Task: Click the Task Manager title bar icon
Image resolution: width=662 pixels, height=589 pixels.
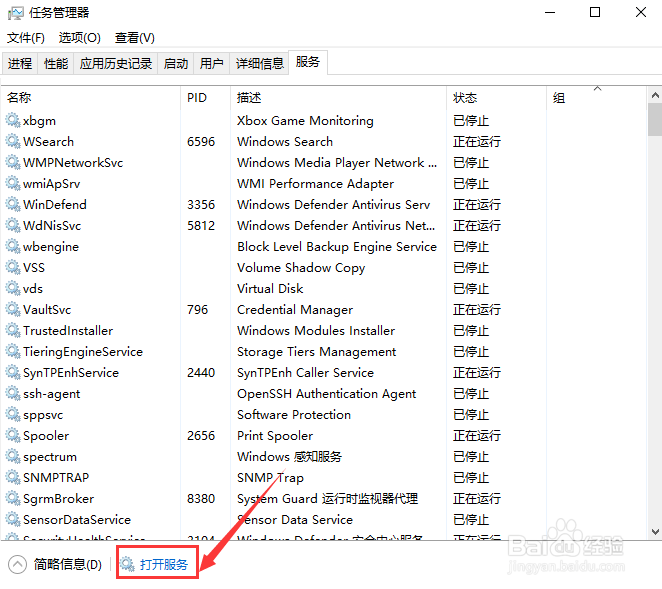Action: pos(16,13)
